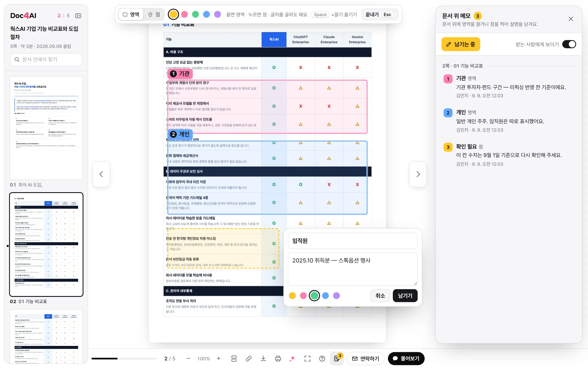Click the A. 비용 구조 section row
This screenshot has height=368, width=588.
(x=267, y=52)
